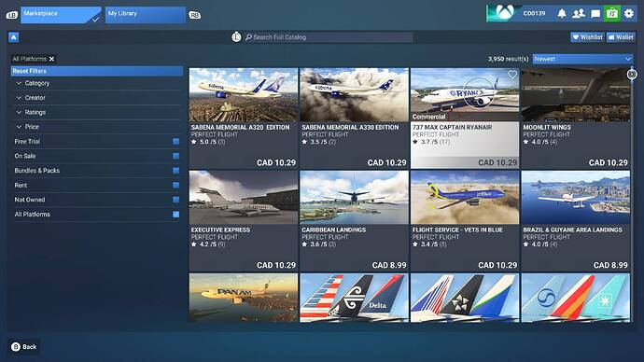
Task: Click the magnifier search icon
Action: coord(248,37)
